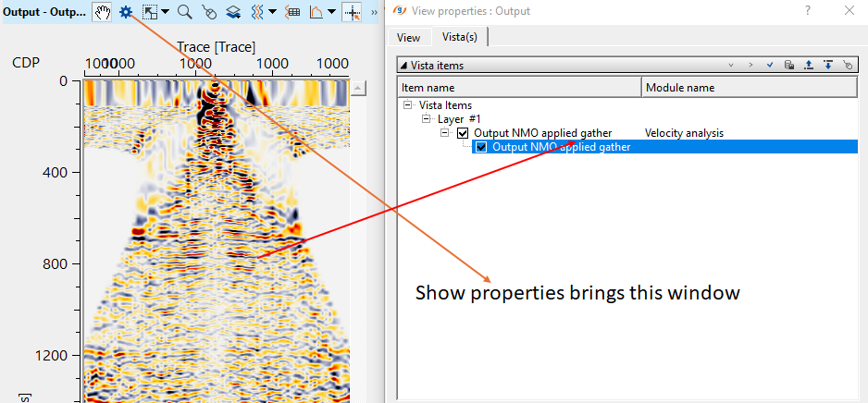Click the Module name column header
Viewport: 868px width, 403px height.
point(750,87)
